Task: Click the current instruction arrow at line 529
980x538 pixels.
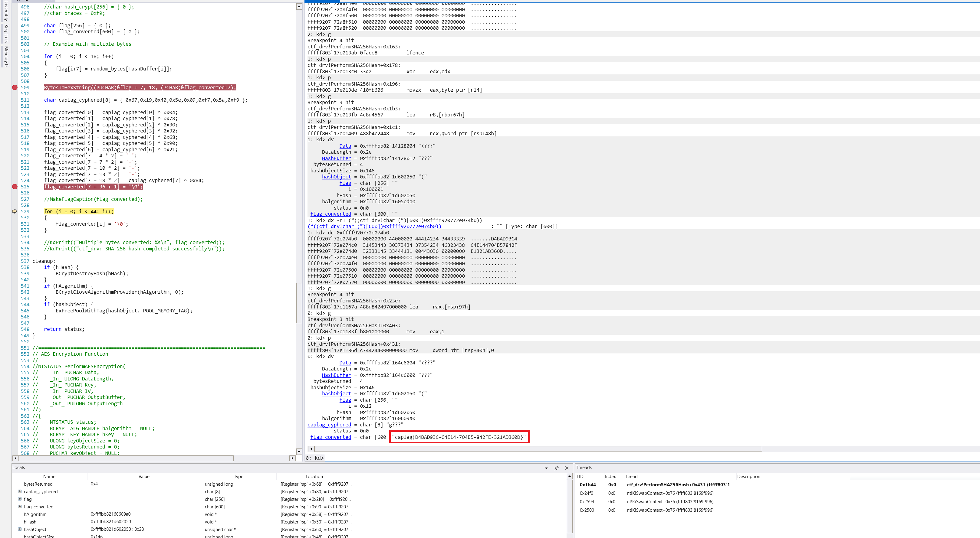Action: (x=15, y=211)
